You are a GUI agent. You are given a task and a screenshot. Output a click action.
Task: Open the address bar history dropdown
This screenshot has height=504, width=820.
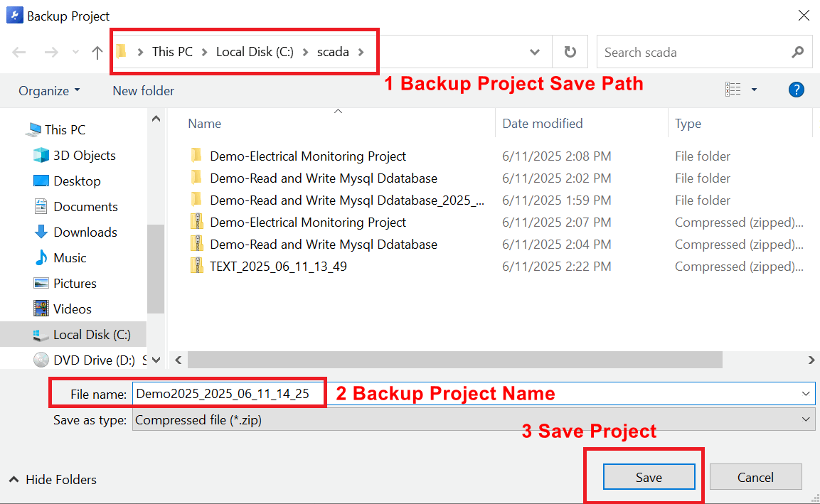tap(535, 53)
